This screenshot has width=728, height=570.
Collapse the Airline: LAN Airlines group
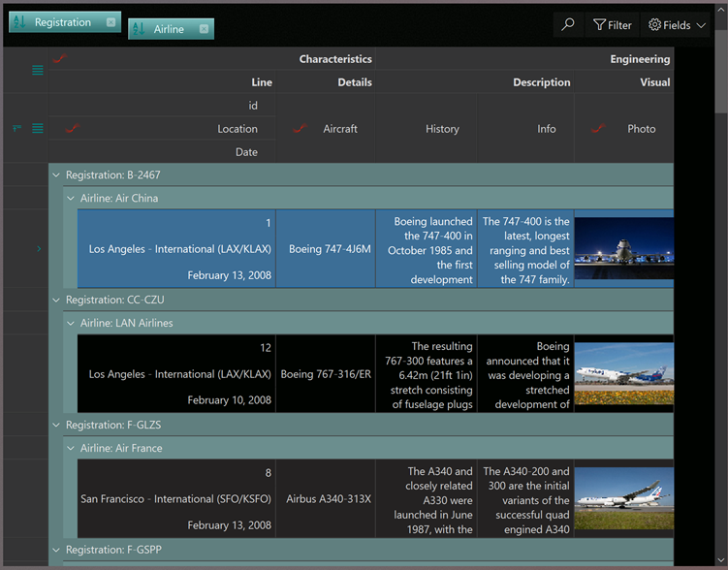71,323
